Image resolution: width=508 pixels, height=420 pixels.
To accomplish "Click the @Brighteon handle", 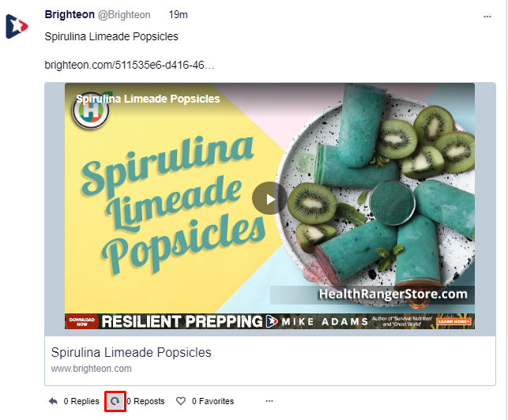I will point(124,15).
